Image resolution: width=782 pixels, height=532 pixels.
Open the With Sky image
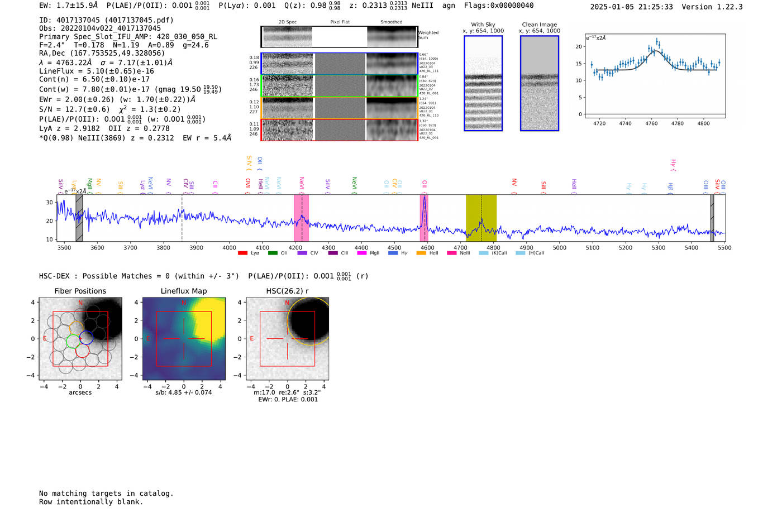[x=483, y=83]
